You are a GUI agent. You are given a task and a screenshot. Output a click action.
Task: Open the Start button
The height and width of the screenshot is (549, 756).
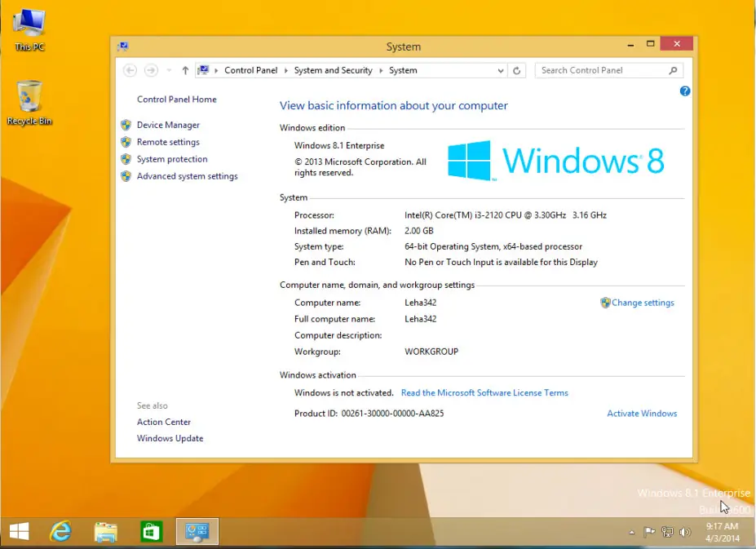pos(20,532)
